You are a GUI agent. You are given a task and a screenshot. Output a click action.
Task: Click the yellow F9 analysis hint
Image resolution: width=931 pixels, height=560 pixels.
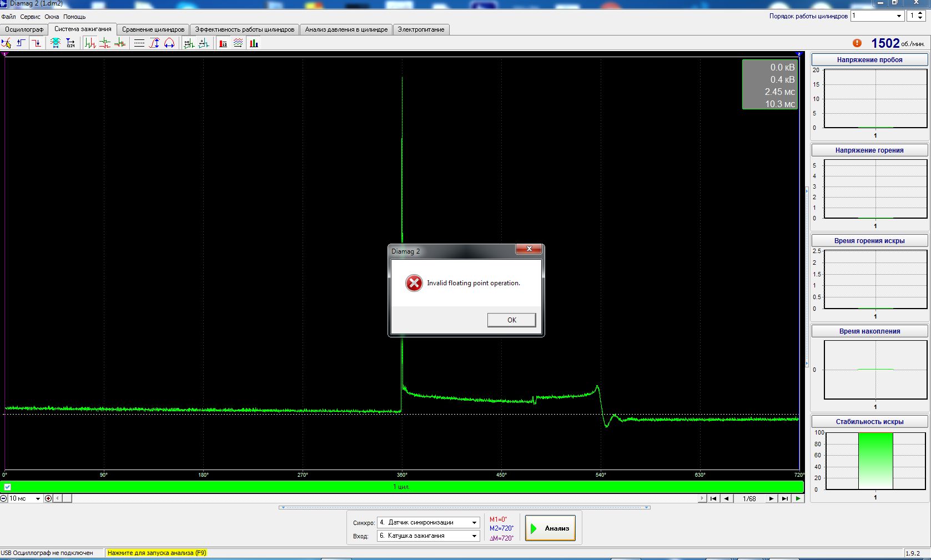click(157, 553)
